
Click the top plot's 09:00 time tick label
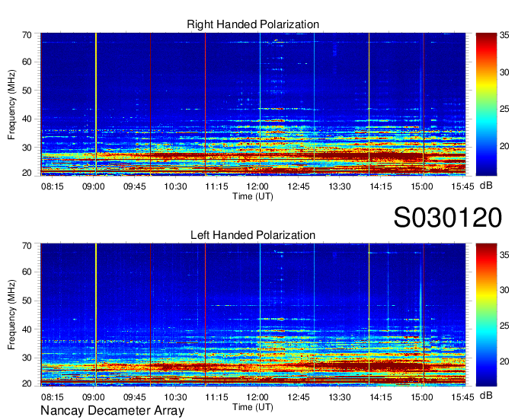[93, 186]
